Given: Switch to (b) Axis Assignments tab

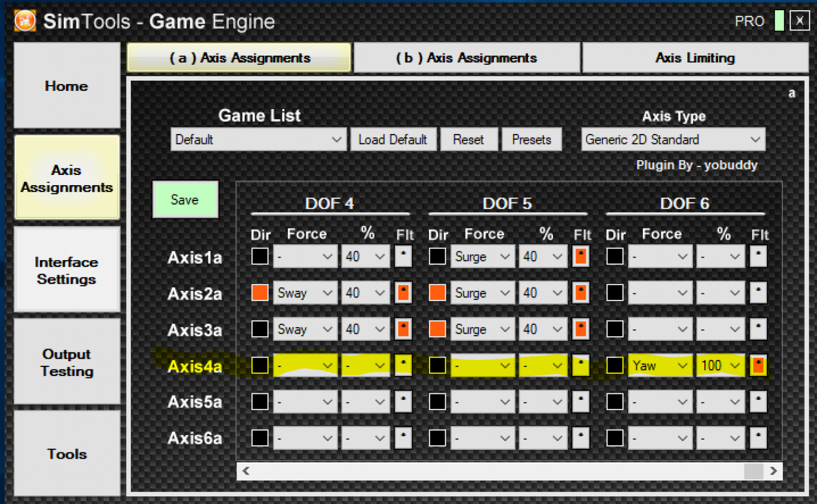Looking at the screenshot, I should click(x=467, y=58).
